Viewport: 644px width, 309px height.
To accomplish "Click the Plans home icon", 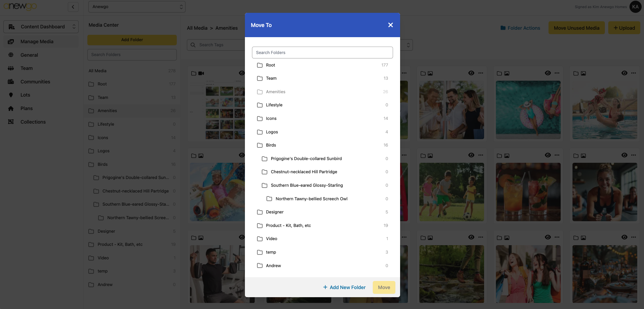I will [11, 108].
